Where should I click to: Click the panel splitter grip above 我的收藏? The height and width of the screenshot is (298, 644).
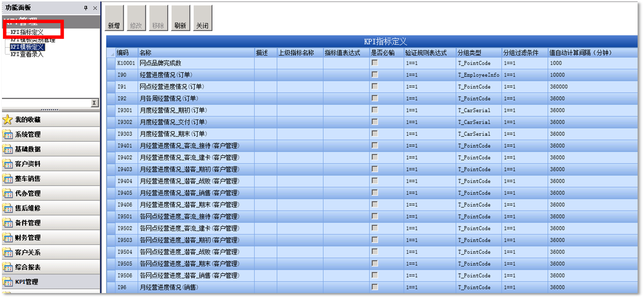click(50, 110)
